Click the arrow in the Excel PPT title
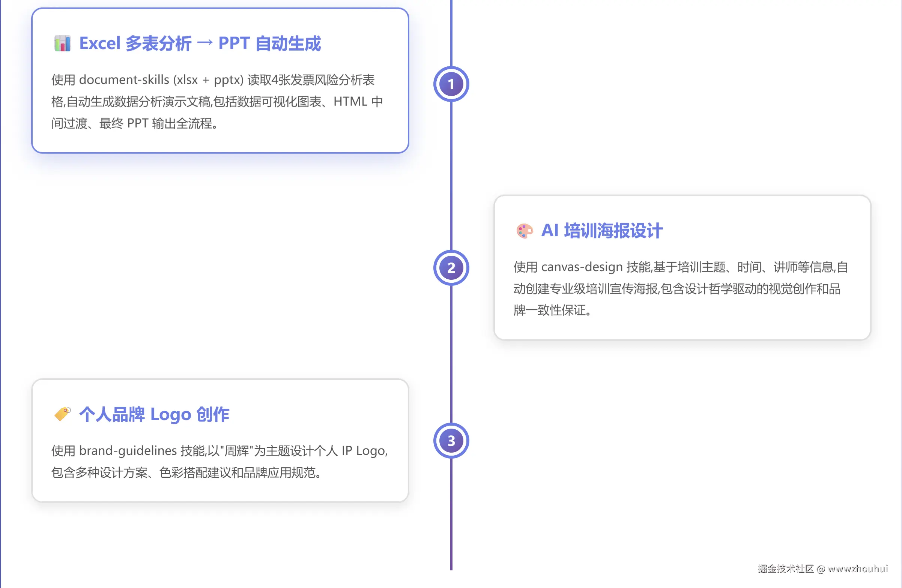 (x=204, y=43)
